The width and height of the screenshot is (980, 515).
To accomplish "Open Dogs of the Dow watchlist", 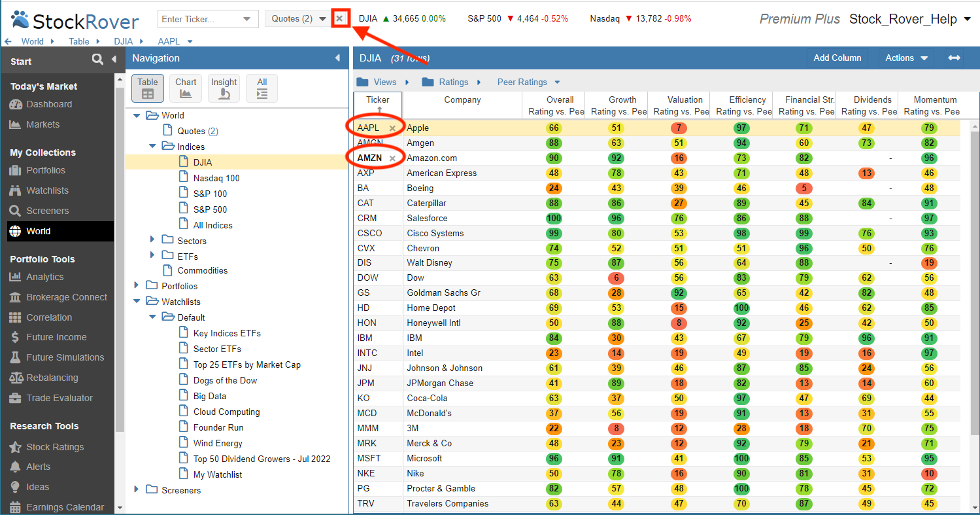I will coord(225,380).
